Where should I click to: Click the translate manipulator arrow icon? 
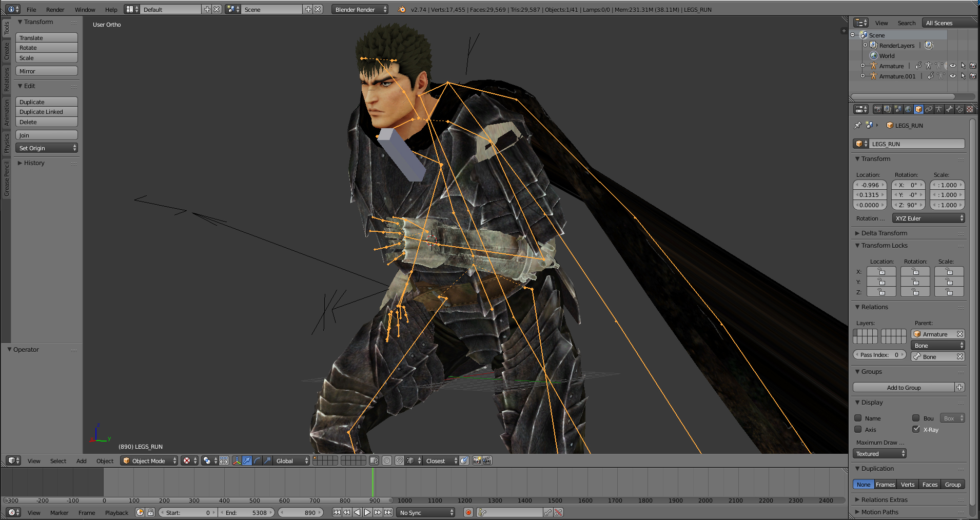(x=247, y=461)
